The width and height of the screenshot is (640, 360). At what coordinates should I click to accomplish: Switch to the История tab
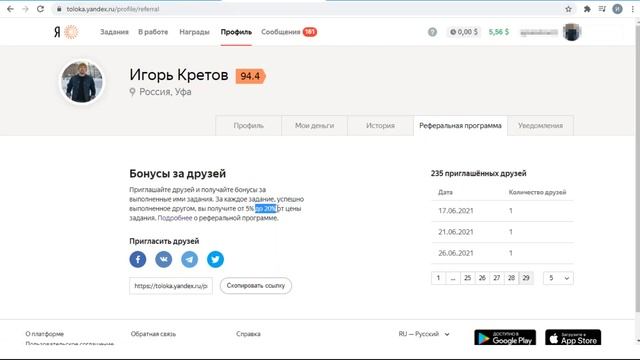tap(380, 126)
